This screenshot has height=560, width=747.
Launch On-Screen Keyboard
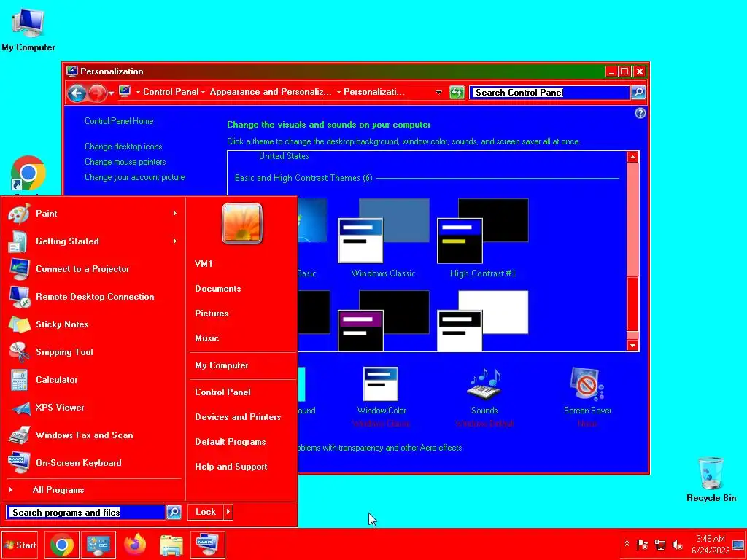[x=93, y=463]
